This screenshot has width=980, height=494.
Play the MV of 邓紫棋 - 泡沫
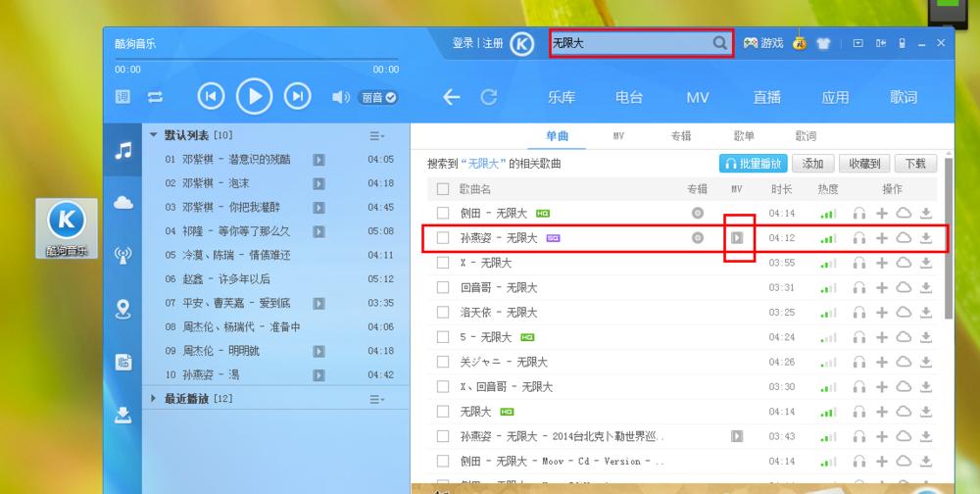click(x=318, y=184)
